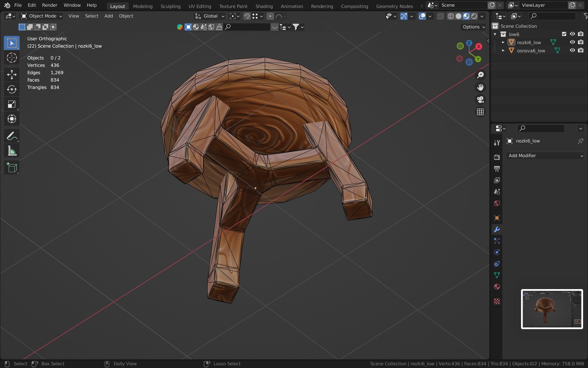Open the Render properties tab
This screenshot has width=588, height=368.
coord(497,157)
